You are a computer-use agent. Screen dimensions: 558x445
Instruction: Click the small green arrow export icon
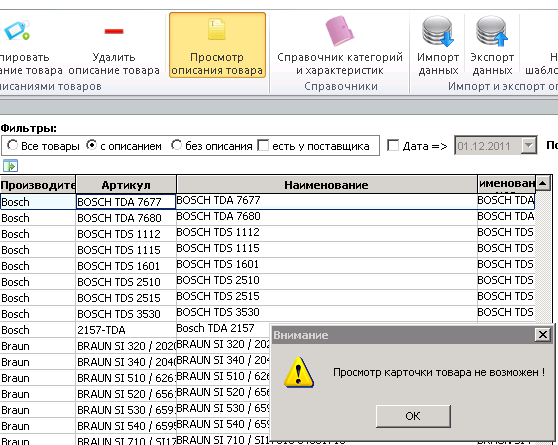point(10,166)
